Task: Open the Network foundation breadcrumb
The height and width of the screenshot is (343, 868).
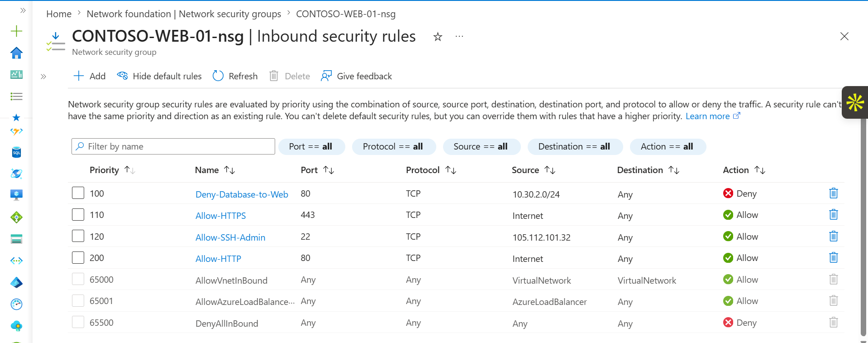Action: pyautogui.click(x=184, y=14)
